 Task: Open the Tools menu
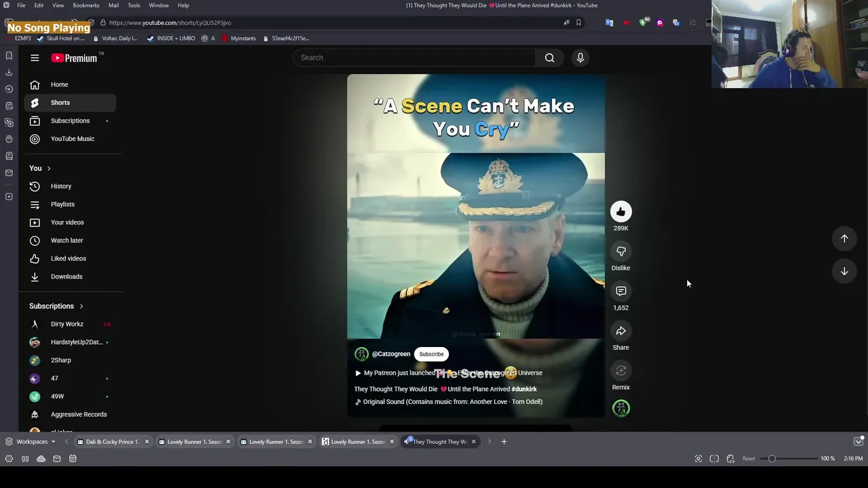[134, 5]
